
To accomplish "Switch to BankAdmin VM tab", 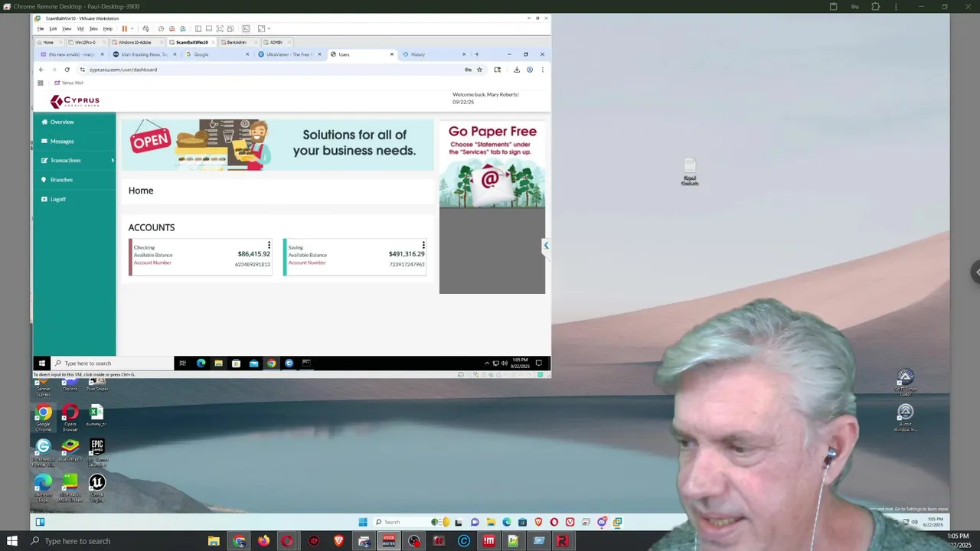I will click(x=238, y=42).
